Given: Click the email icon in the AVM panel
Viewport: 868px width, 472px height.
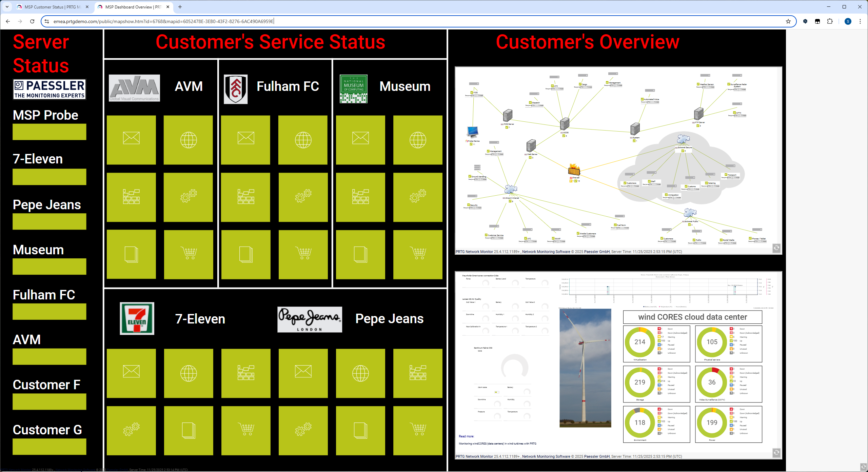Looking at the screenshot, I should tap(131, 139).
